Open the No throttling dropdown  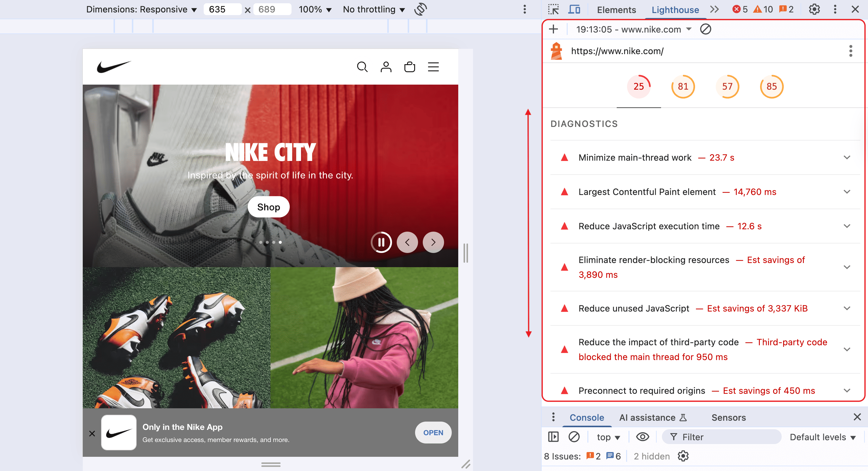374,9
